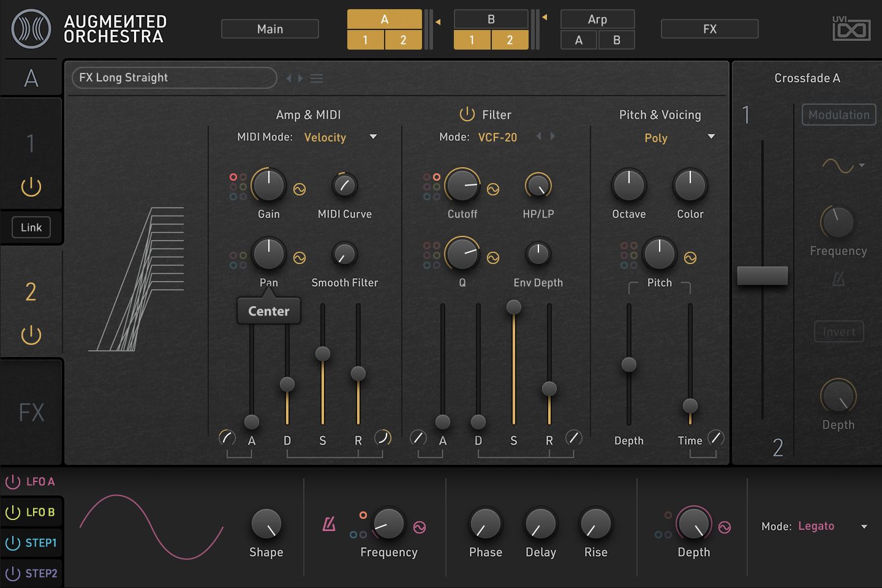
Task: Toggle layer 2 power button
Action: pos(31,334)
